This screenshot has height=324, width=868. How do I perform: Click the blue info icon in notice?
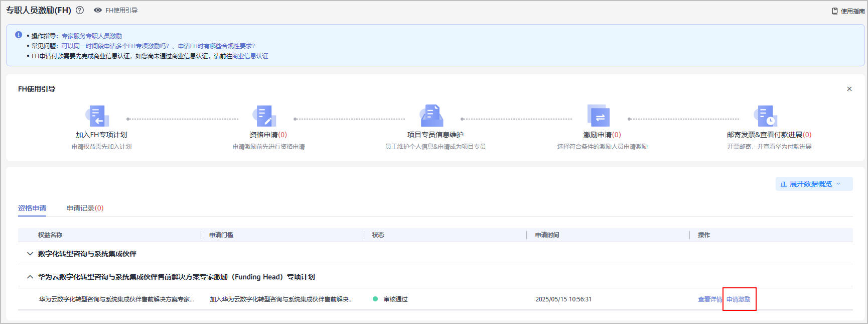19,35
